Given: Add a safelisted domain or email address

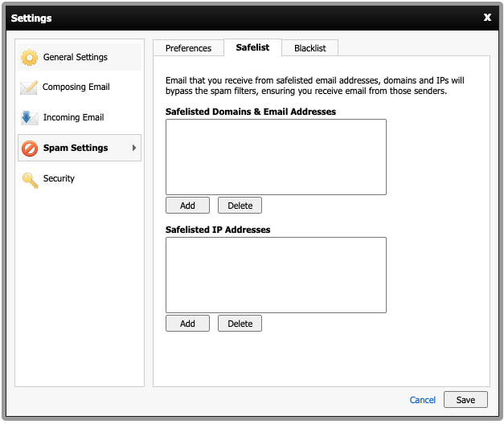Looking at the screenshot, I should click(x=187, y=206).
